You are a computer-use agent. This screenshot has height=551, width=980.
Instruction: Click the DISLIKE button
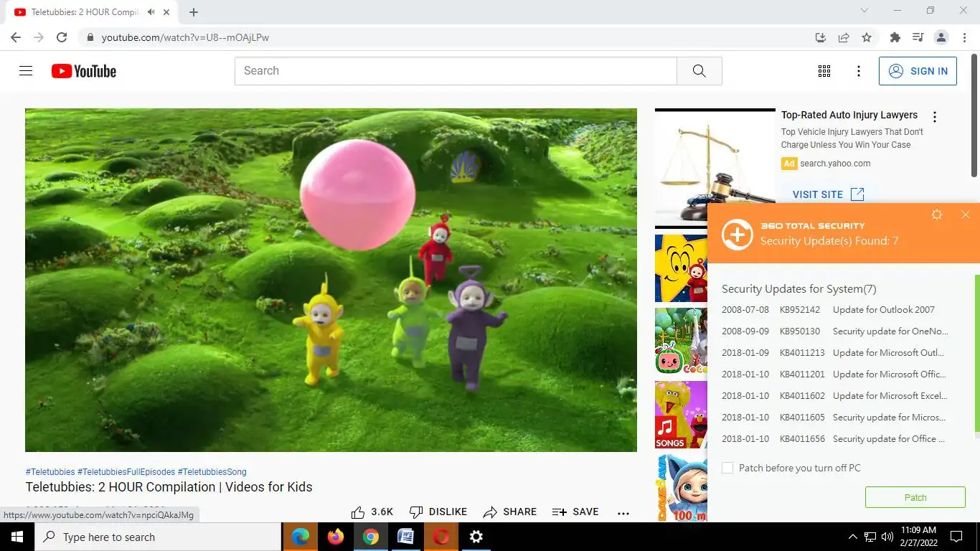[x=438, y=512]
